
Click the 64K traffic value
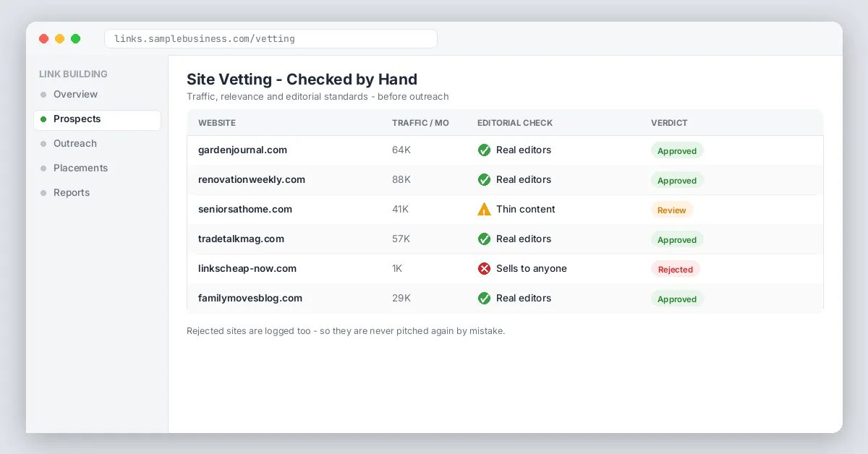pos(401,150)
